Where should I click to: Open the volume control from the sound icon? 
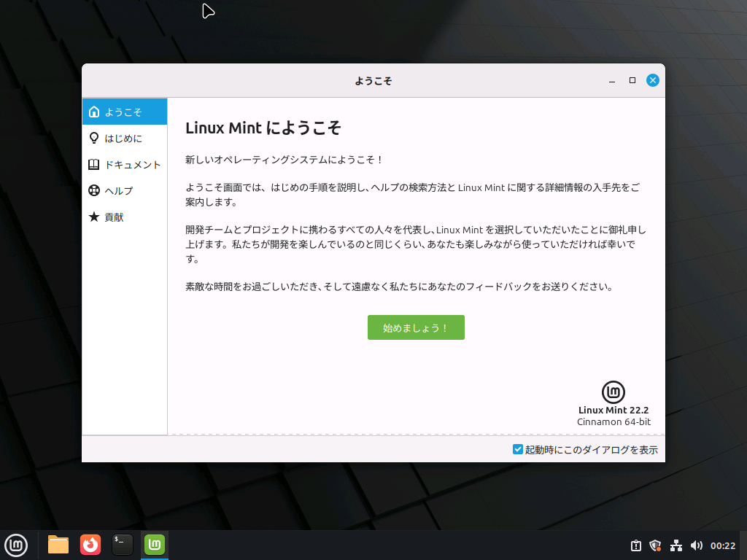[x=696, y=545]
